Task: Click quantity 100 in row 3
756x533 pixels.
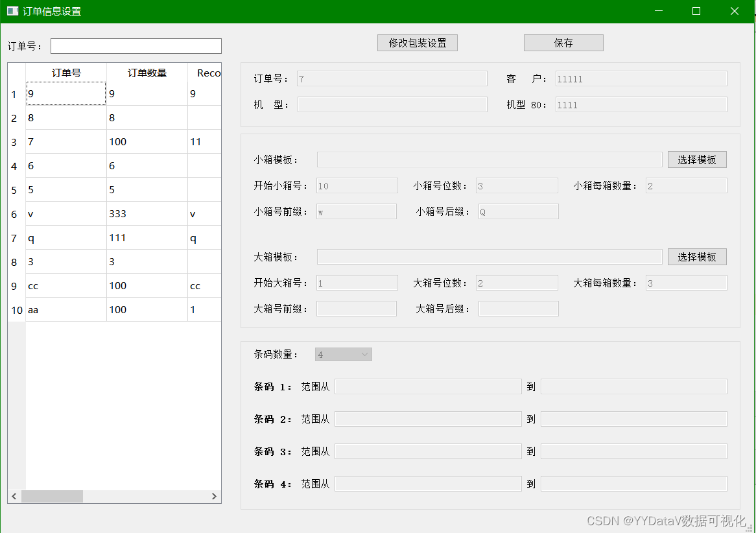Action: [147, 142]
